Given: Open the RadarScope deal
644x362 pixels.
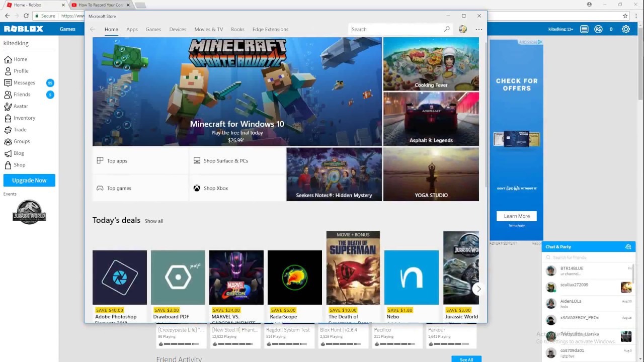Looking at the screenshot, I should coord(295,286).
